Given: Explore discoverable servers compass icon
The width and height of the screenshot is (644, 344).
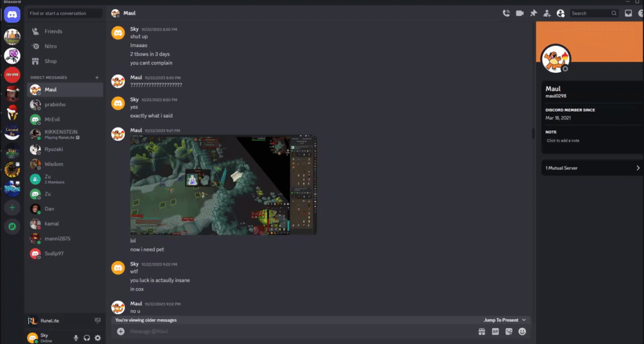Looking at the screenshot, I should click(x=12, y=227).
